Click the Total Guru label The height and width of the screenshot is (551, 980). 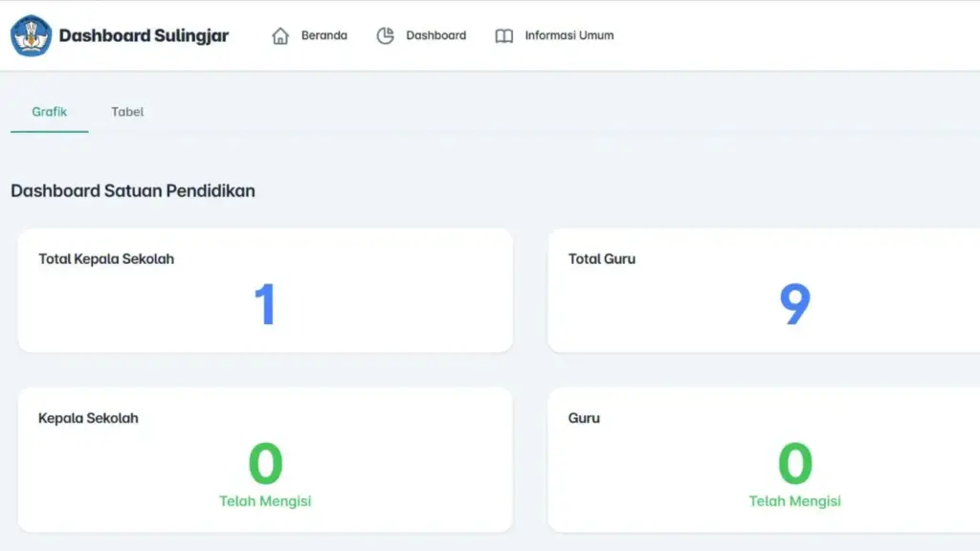point(601,258)
